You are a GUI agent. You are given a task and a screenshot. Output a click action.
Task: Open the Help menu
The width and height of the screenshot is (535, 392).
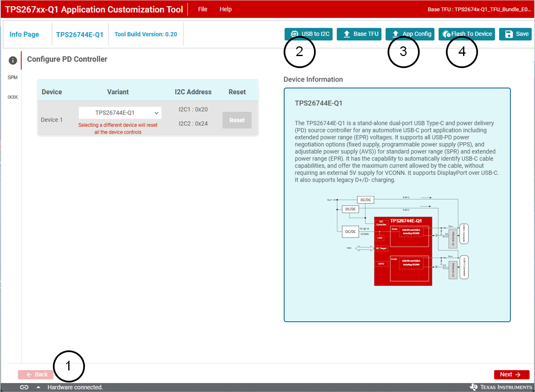[225, 9]
